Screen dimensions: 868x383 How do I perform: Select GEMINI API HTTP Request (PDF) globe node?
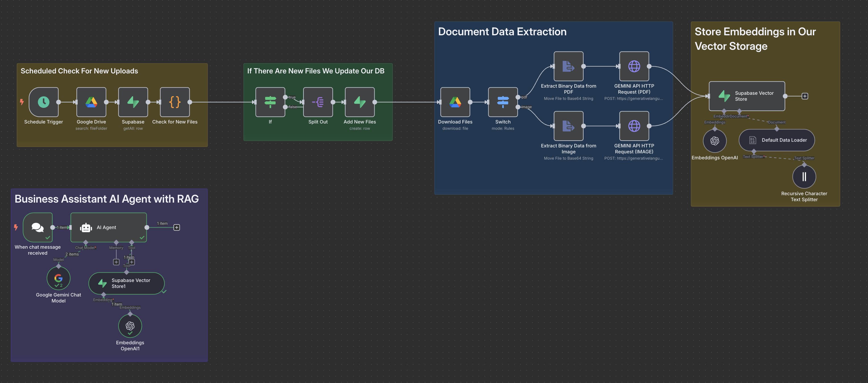tap(634, 66)
